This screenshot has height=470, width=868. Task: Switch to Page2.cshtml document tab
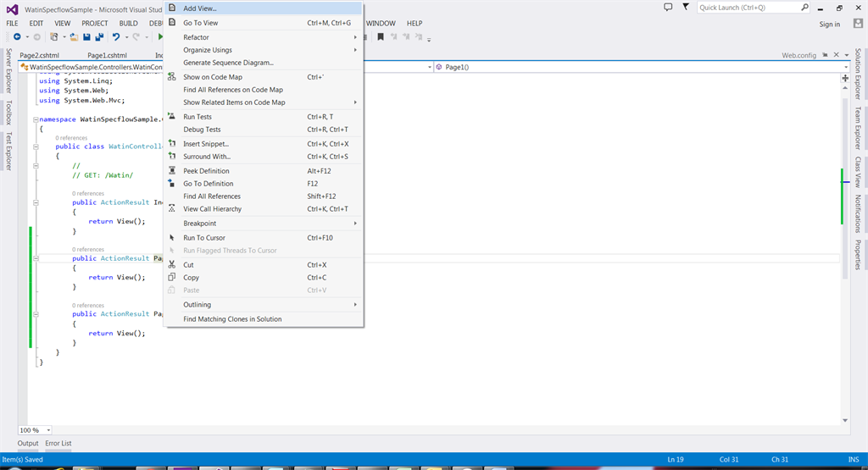point(39,55)
